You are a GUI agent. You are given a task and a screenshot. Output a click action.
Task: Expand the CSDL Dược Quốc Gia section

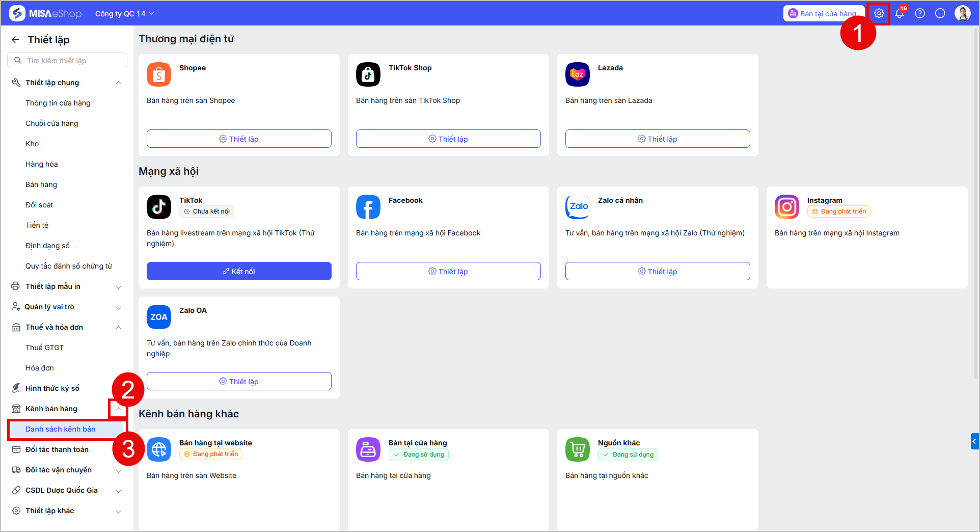pyautogui.click(x=118, y=491)
